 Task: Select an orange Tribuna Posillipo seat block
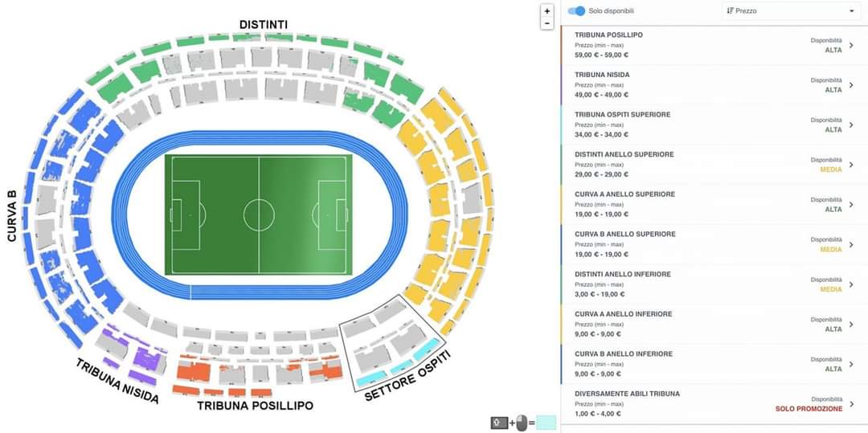pos(193,372)
